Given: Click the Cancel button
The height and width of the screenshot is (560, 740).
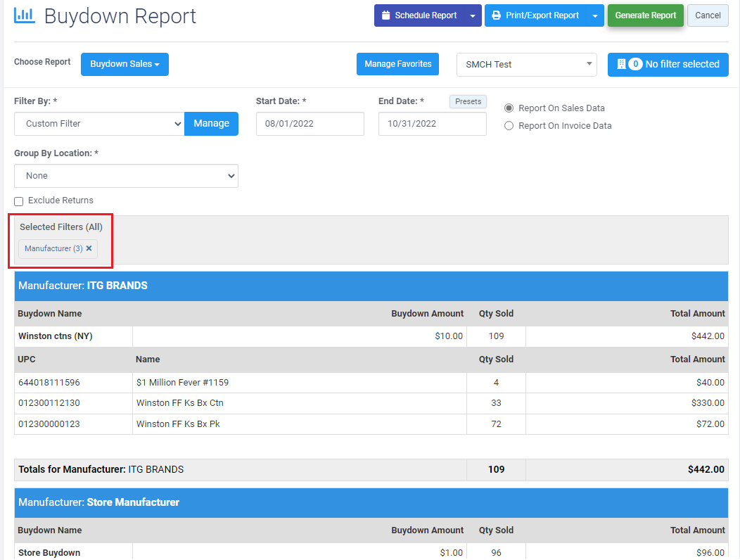Looking at the screenshot, I should tap(708, 15).
